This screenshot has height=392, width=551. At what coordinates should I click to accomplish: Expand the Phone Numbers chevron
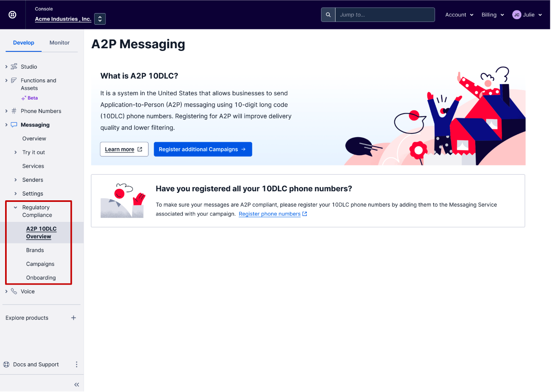click(x=6, y=111)
